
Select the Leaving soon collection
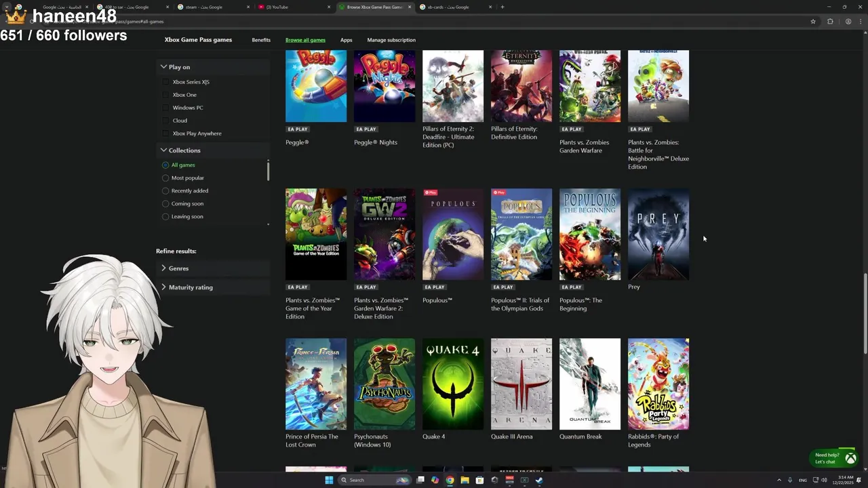coord(165,216)
